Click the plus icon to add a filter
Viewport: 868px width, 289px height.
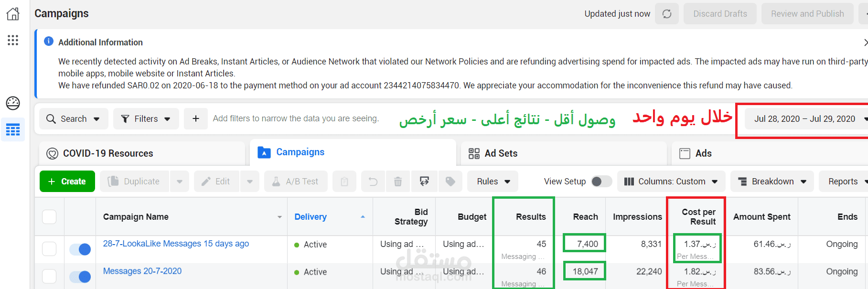tap(196, 118)
